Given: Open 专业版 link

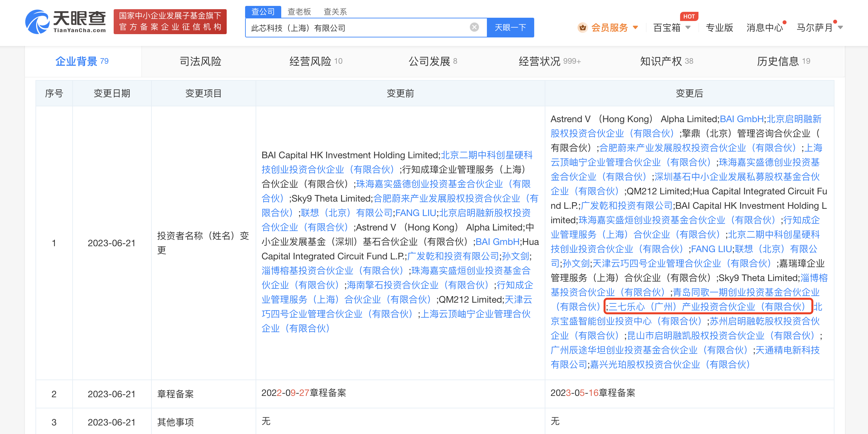Looking at the screenshot, I should (x=719, y=28).
